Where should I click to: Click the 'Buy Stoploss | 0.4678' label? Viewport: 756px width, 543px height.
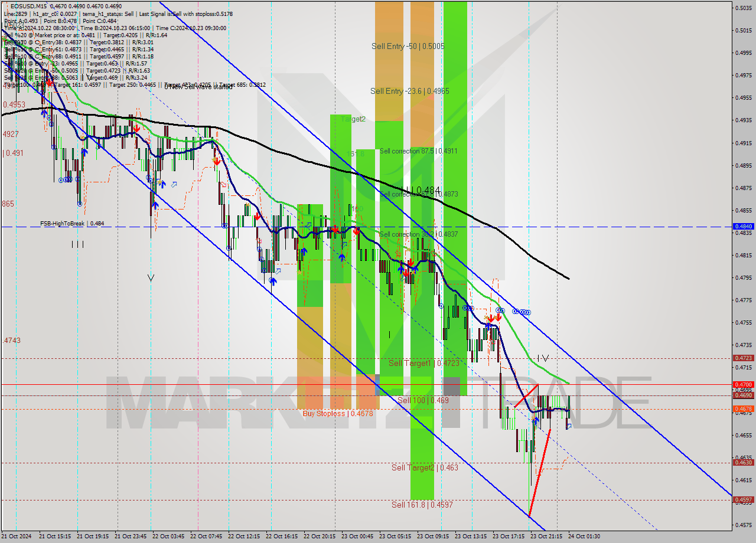[x=337, y=413]
